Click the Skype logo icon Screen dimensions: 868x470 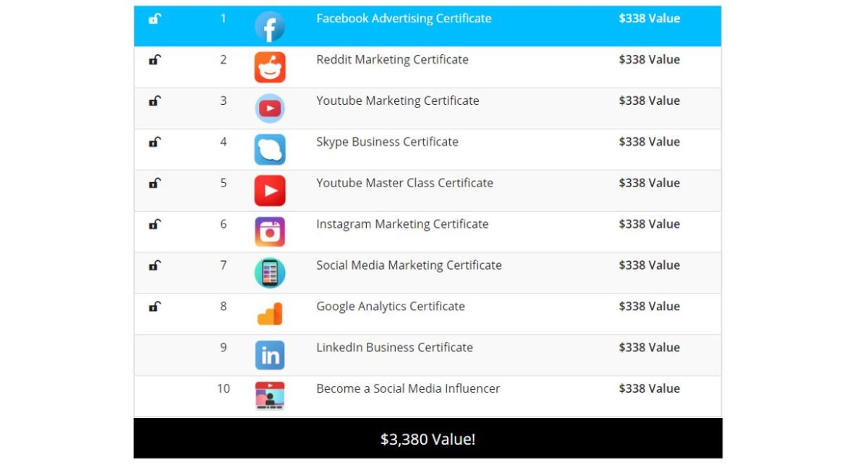(x=270, y=149)
